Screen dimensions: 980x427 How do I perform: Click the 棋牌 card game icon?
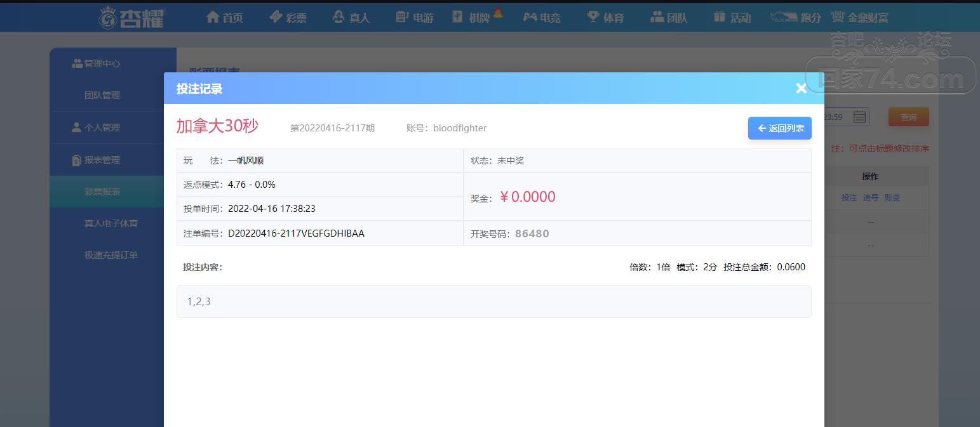click(x=458, y=17)
